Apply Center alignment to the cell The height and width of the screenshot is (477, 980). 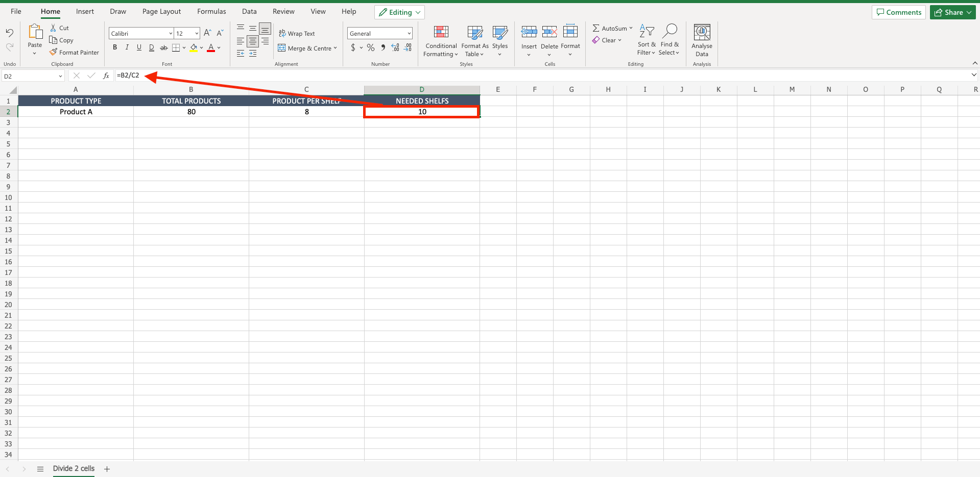[x=252, y=42]
